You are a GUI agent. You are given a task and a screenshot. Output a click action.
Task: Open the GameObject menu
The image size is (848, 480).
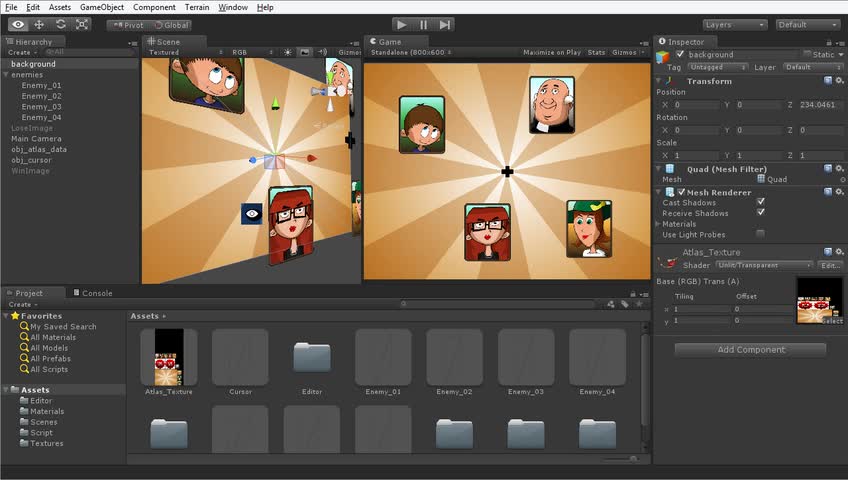pyautogui.click(x=102, y=7)
